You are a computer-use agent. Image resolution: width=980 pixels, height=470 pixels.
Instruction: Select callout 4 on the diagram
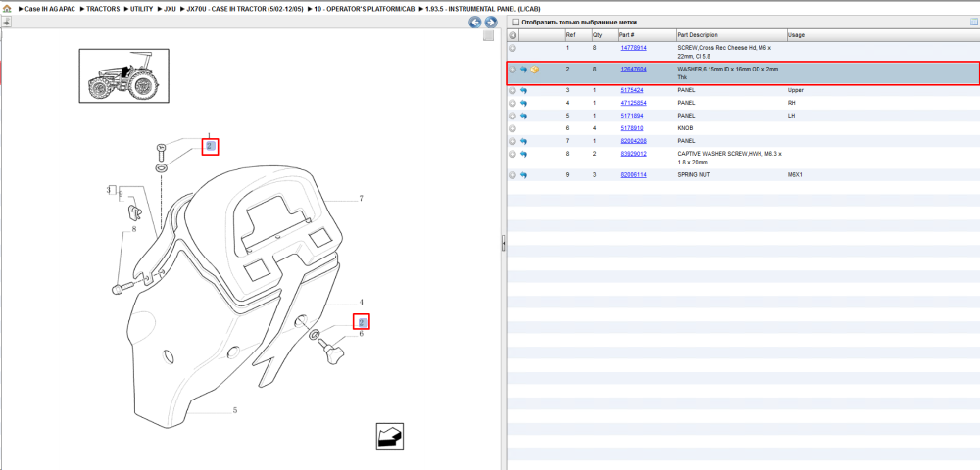(362, 302)
